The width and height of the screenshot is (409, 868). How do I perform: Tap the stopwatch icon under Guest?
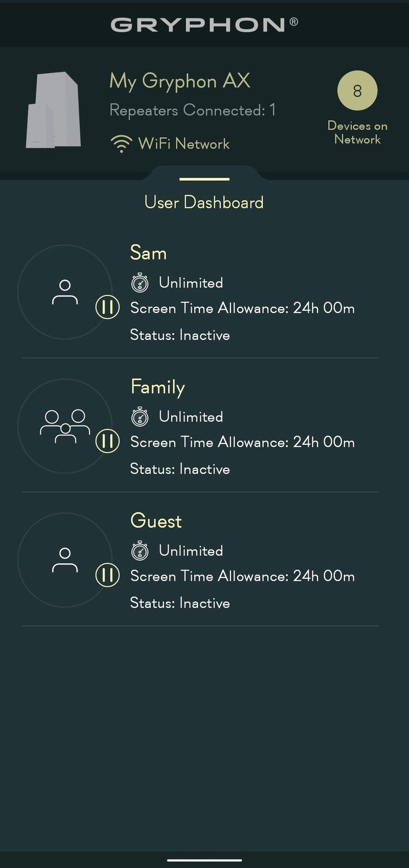click(x=140, y=551)
